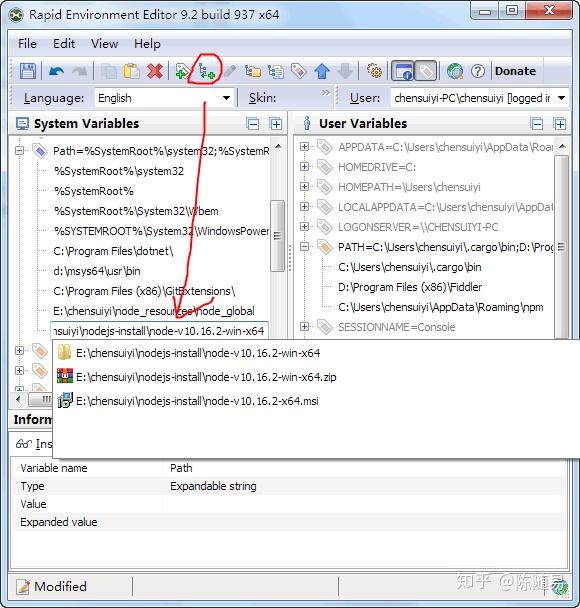Select the Variable name row in the info panel

[289, 468]
